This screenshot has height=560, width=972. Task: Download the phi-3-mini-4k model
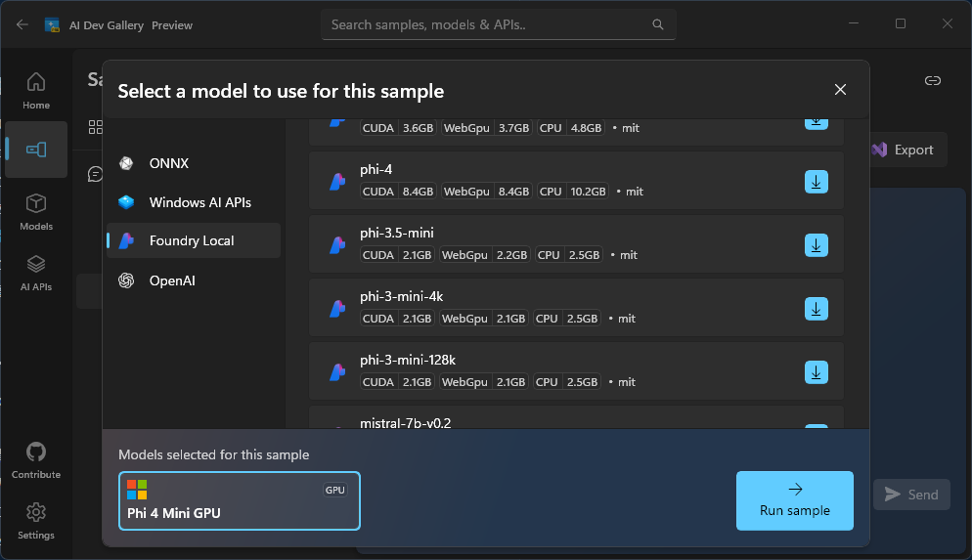click(816, 309)
